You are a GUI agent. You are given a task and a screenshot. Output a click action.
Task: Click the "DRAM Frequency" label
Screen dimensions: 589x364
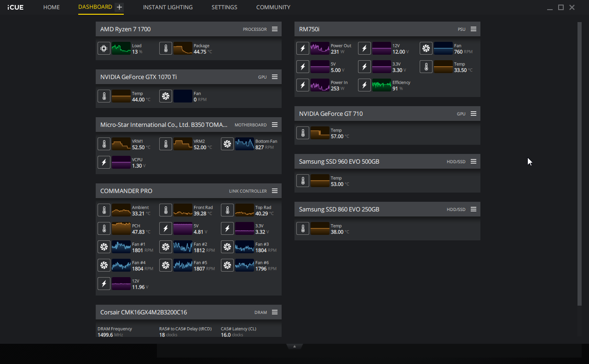pyautogui.click(x=115, y=329)
